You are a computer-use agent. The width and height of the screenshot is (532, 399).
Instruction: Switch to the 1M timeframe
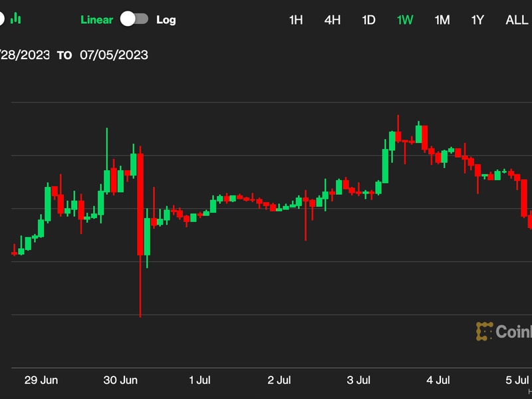(x=442, y=20)
